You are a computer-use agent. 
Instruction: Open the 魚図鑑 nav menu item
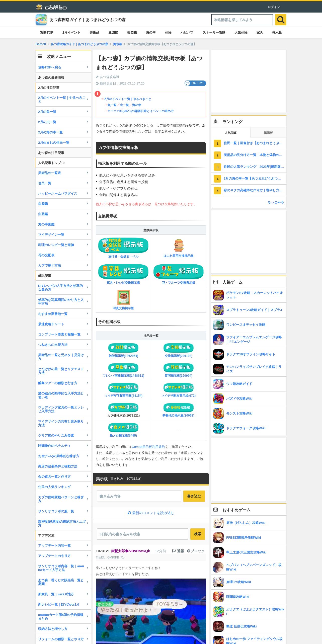coord(113,33)
